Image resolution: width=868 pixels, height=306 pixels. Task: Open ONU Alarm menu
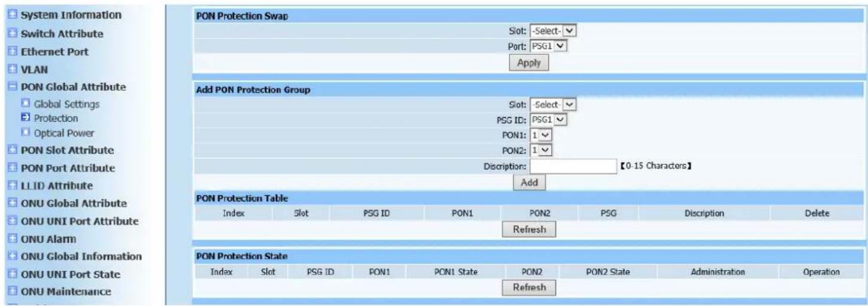point(48,239)
